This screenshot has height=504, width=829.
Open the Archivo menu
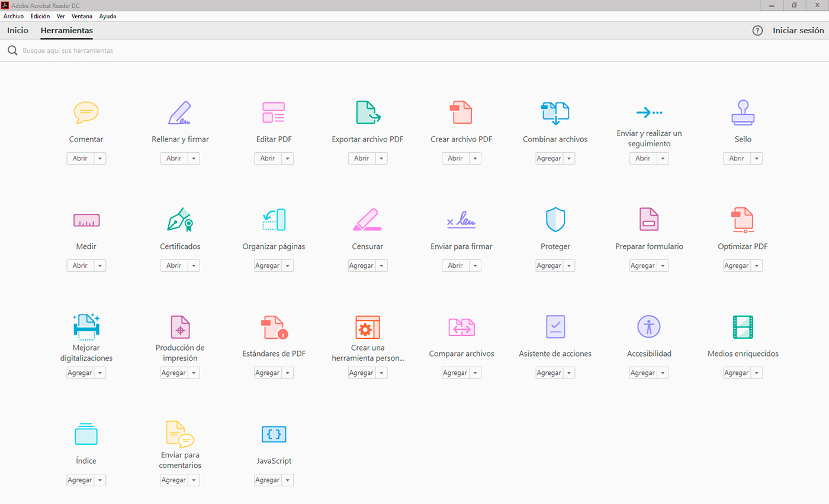[14, 17]
